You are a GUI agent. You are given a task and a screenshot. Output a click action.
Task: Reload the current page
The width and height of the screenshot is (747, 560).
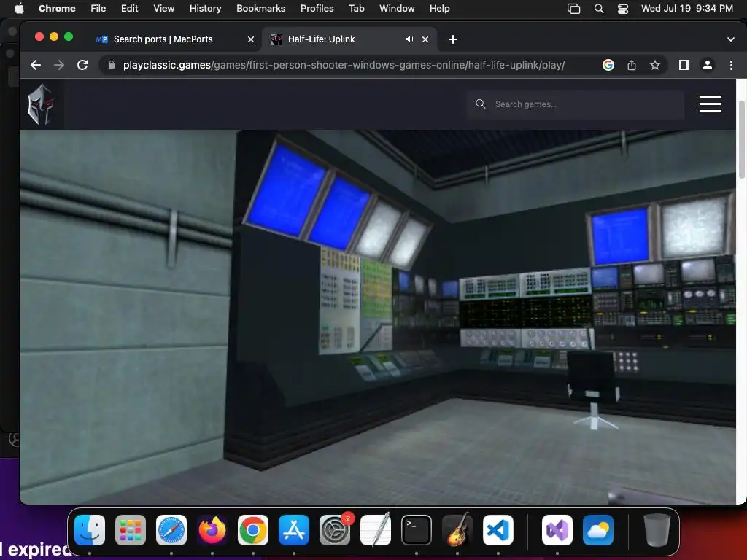point(82,65)
